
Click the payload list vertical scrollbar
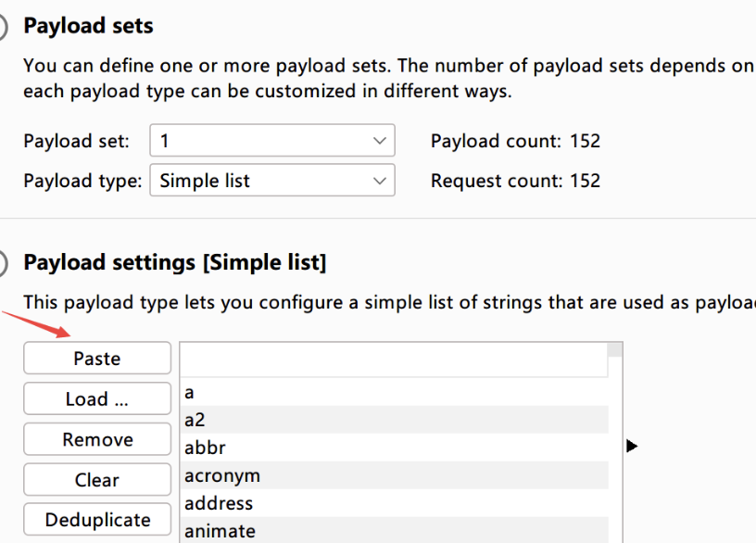pyautogui.click(x=615, y=445)
